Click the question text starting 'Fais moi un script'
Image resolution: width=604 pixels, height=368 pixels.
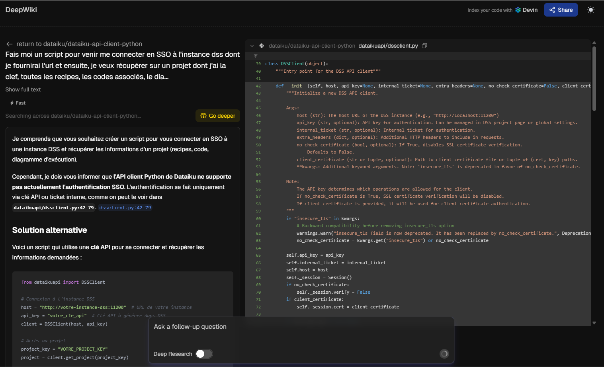(122, 66)
